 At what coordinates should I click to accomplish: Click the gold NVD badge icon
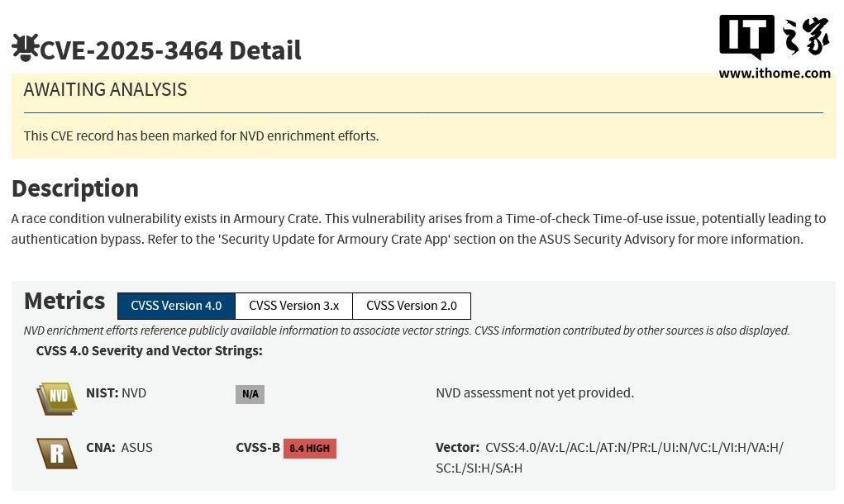click(x=57, y=398)
